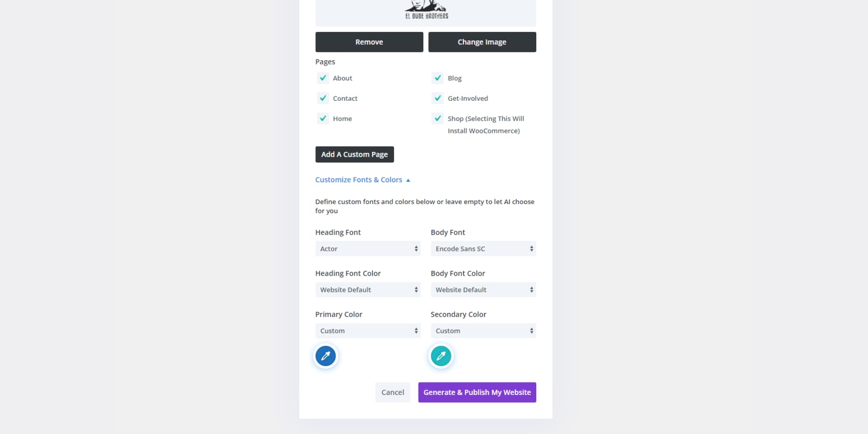Click the Heading Font Color stepper arrows
The image size is (868, 434).
[416, 289]
